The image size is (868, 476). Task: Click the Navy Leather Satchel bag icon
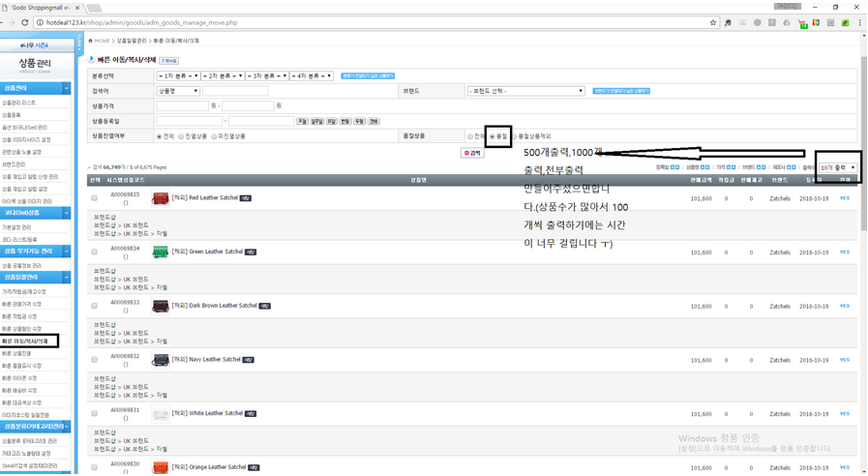pyautogui.click(x=161, y=360)
